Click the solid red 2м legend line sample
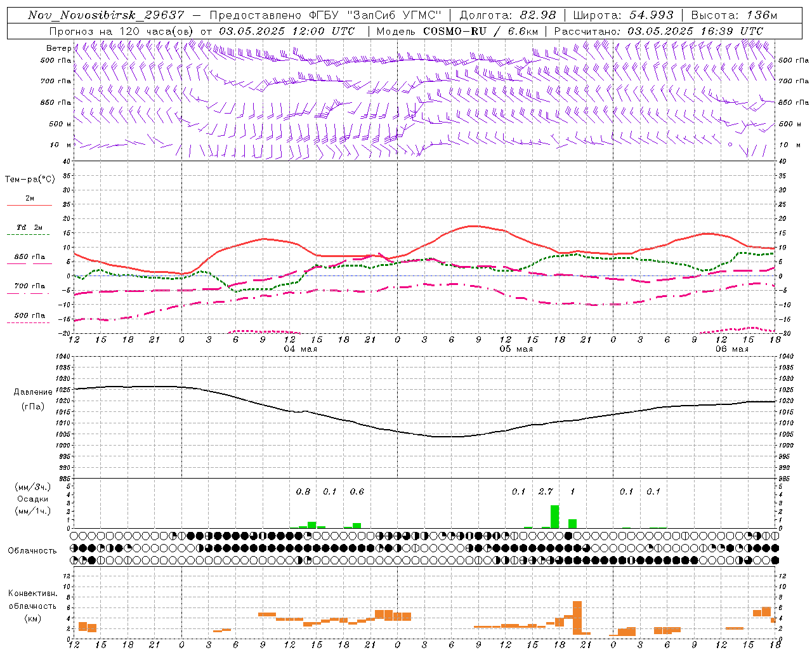The height and width of the screenshot is (650, 812). coord(29,206)
